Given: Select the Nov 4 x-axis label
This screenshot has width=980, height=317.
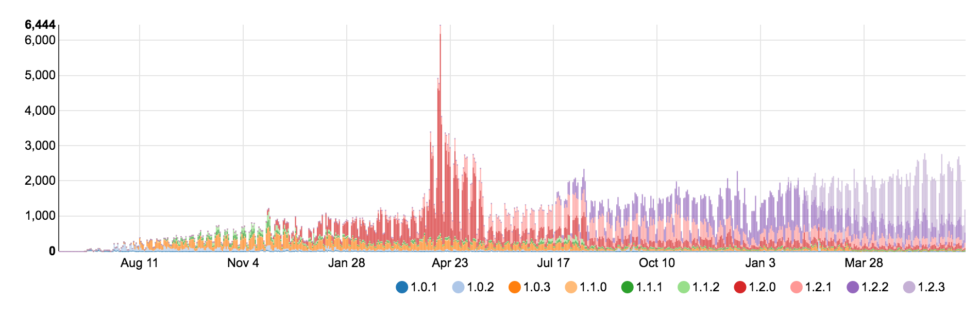Looking at the screenshot, I should click(x=243, y=263).
